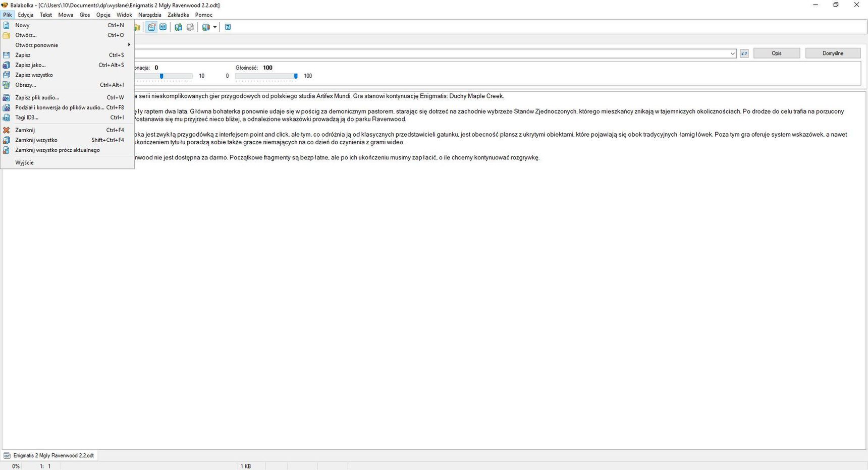Click the intonation slider set to 0
This screenshot has height=470, width=868.
pos(162,76)
